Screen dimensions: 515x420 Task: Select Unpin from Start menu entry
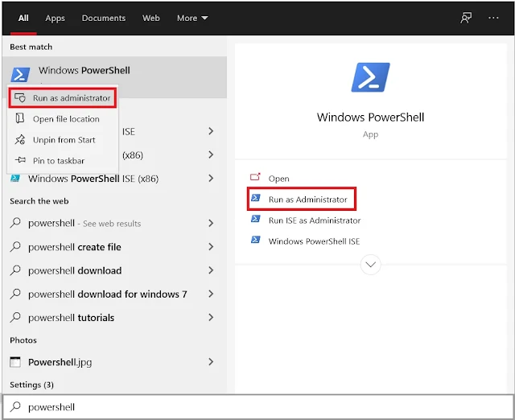[63, 140]
